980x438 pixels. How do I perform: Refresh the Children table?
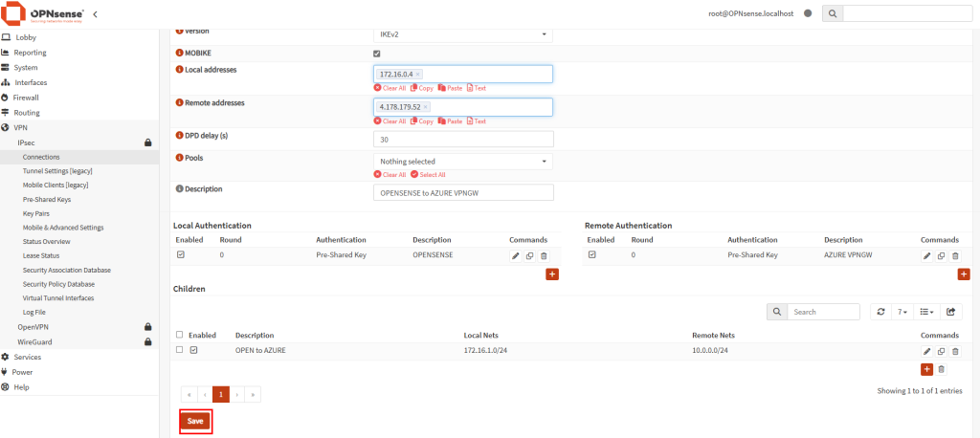point(881,312)
